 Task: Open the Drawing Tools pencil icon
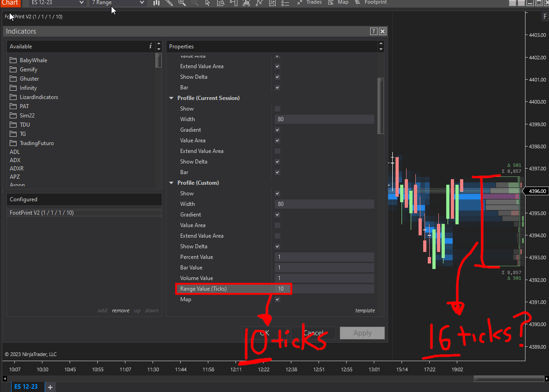pyautogui.click(x=169, y=3)
